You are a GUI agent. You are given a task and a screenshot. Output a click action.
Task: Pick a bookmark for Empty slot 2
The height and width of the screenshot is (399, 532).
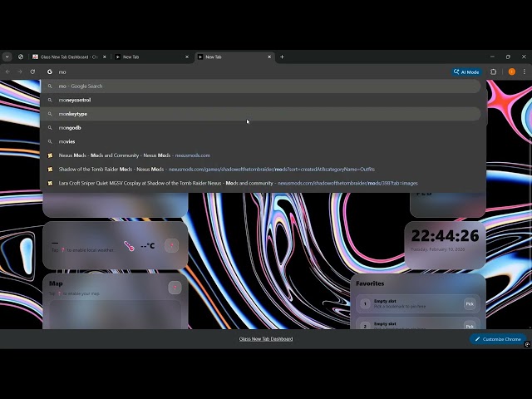click(x=470, y=326)
